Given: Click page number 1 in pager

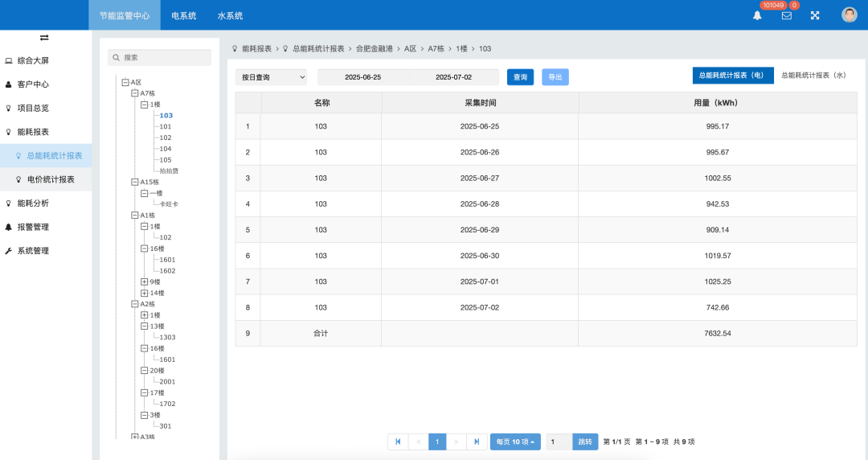Looking at the screenshot, I should [x=437, y=442].
